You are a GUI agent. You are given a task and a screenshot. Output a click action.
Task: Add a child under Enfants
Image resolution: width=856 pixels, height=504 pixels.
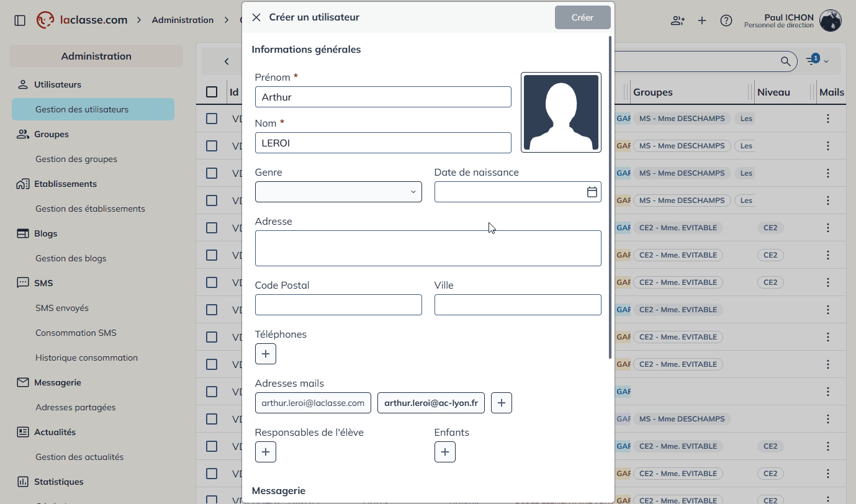pyautogui.click(x=444, y=452)
